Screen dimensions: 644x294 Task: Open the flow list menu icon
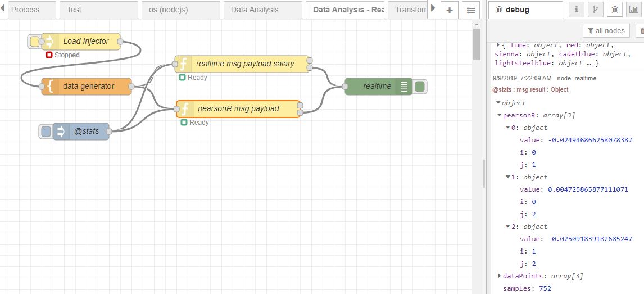[x=471, y=10]
